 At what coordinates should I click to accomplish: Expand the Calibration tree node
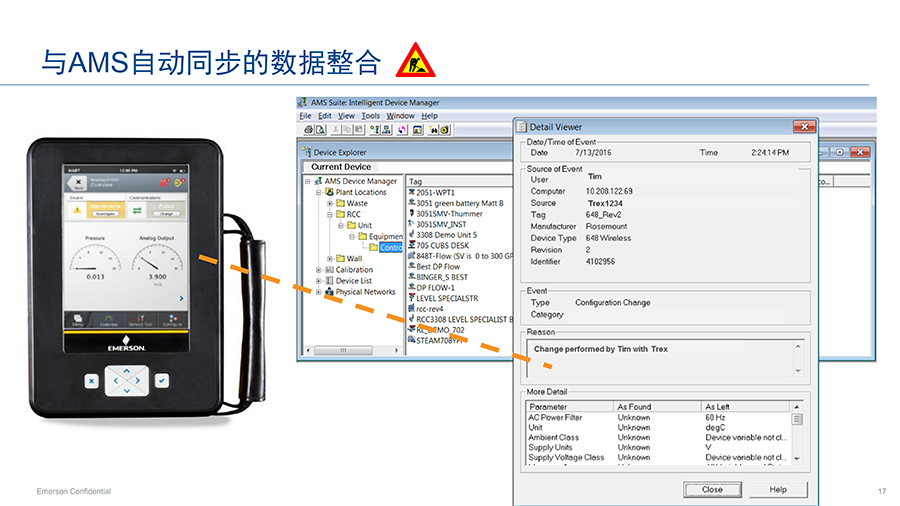point(318,270)
